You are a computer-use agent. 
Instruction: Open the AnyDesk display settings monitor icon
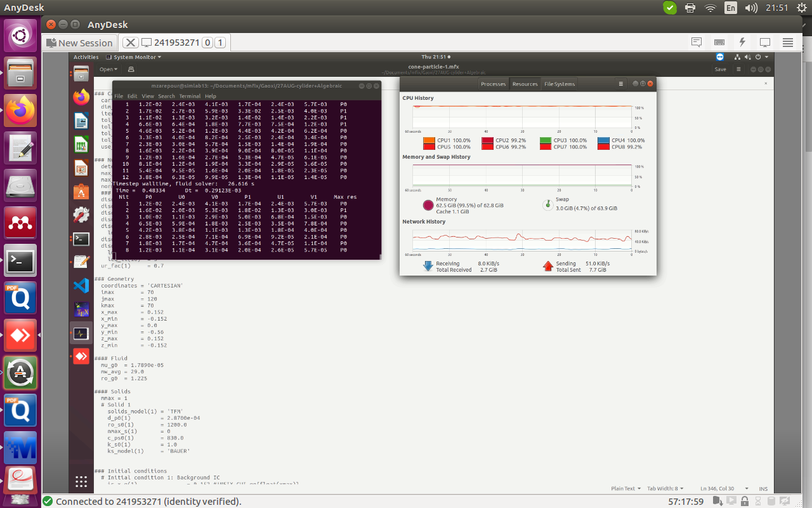765,43
